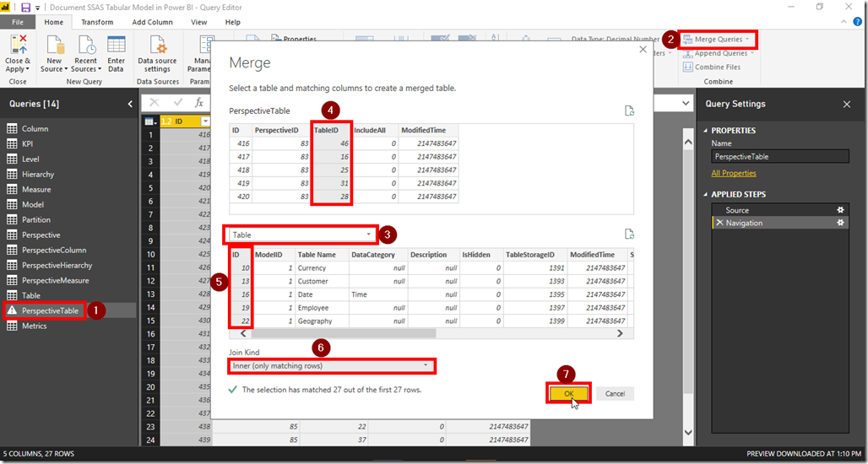Click refresh preview icon for PerspectiveTable

pyautogui.click(x=629, y=111)
